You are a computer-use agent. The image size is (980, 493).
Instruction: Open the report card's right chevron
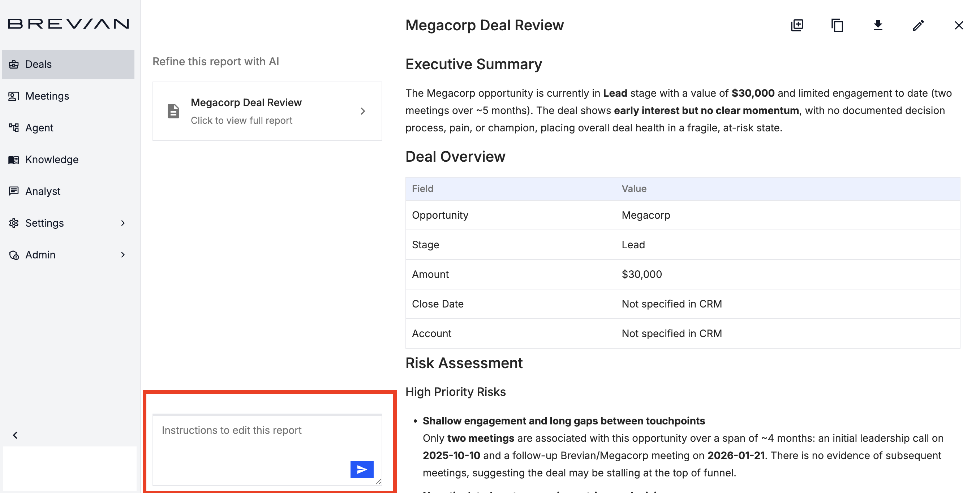[x=362, y=111]
